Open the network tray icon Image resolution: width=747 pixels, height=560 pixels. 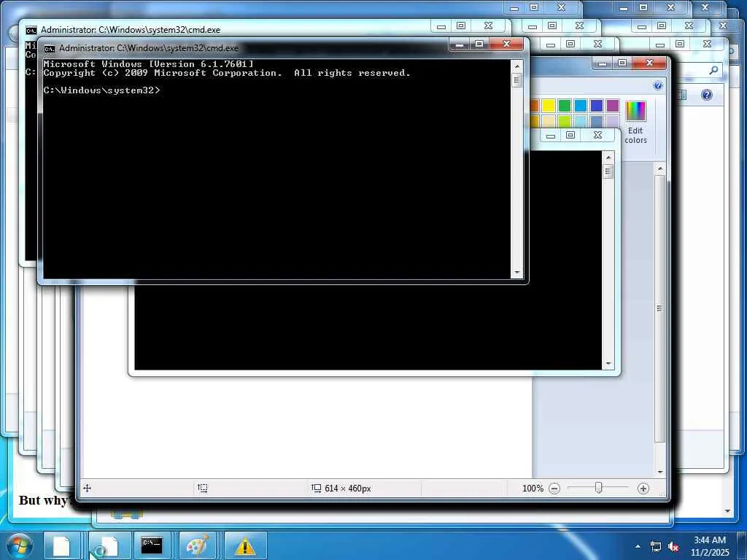tap(656, 546)
